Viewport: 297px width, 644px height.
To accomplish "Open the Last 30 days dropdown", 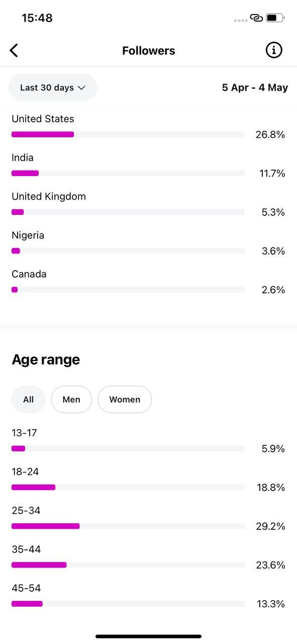I will (53, 88).
